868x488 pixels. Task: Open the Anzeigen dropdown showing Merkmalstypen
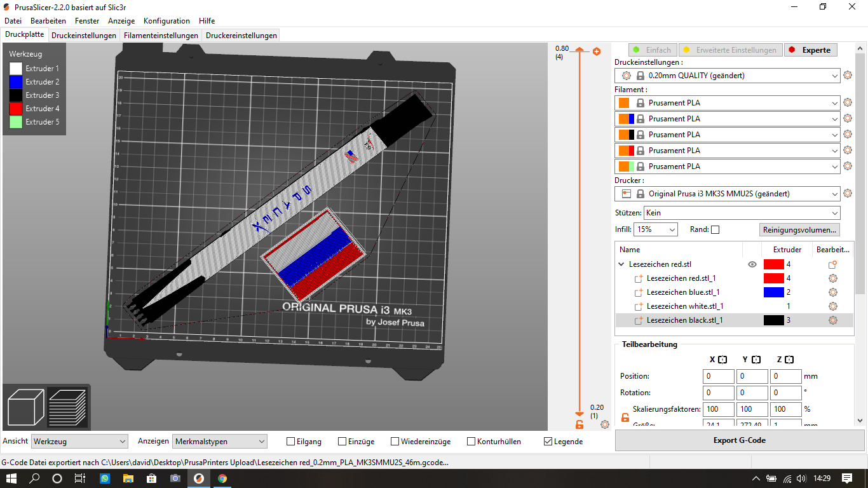tap(220, 442)
